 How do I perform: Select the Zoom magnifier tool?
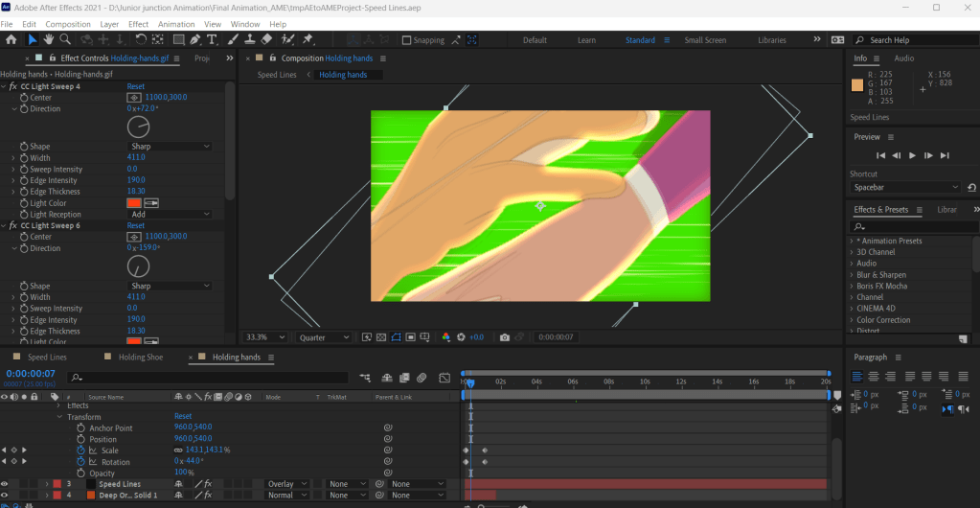tap(65, 40)
